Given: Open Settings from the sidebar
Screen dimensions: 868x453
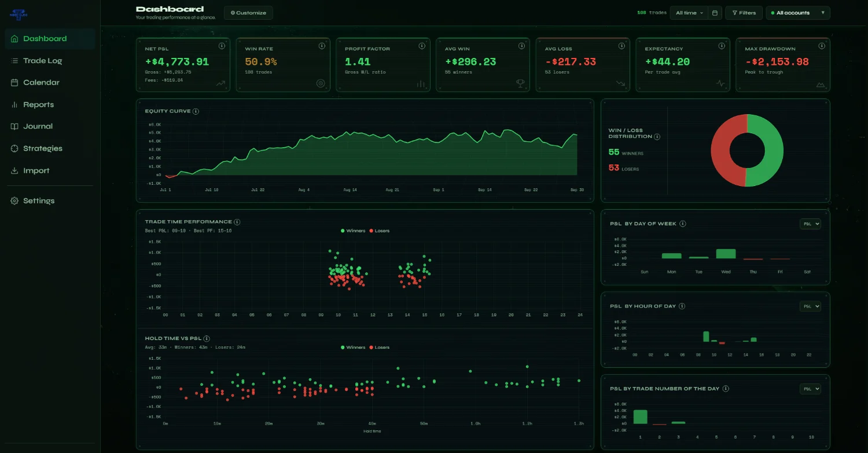Looking at the screenshot, I should [x=50, y=201].
